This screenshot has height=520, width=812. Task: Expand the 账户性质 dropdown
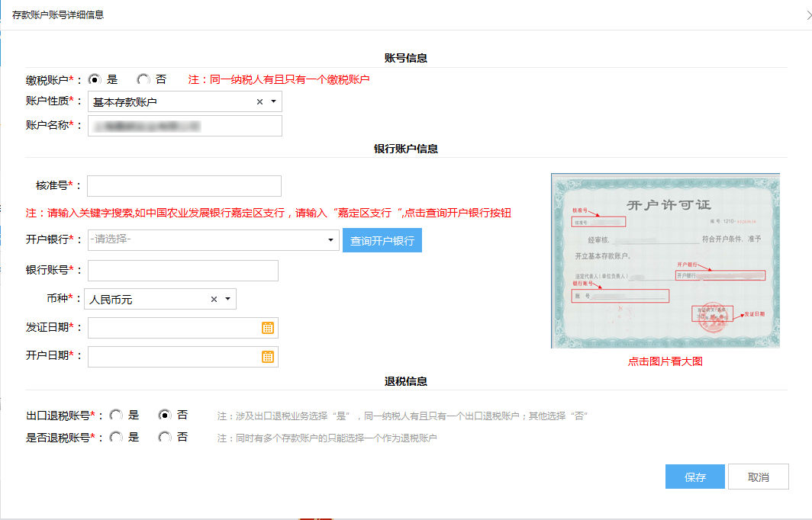point(274,101)
